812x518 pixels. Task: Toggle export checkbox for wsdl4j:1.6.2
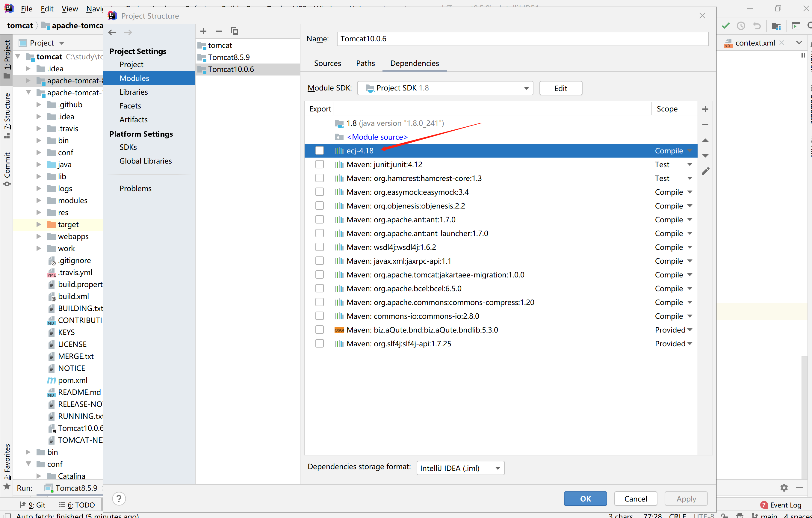(x=319, y=247)
